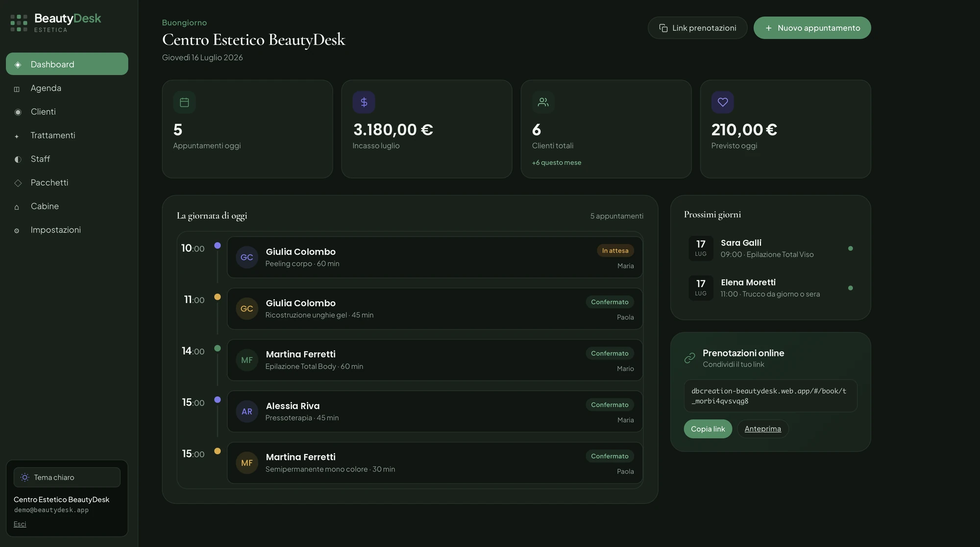This screenshot has width=980, height=547.
Task: Click the Link prenotazioni button
Action: pos(697,28)
